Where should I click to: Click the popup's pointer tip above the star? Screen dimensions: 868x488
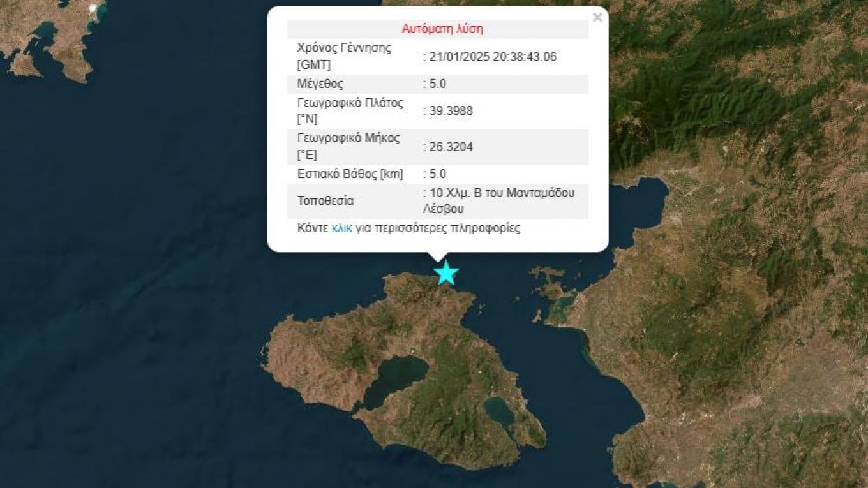[438, 258]
